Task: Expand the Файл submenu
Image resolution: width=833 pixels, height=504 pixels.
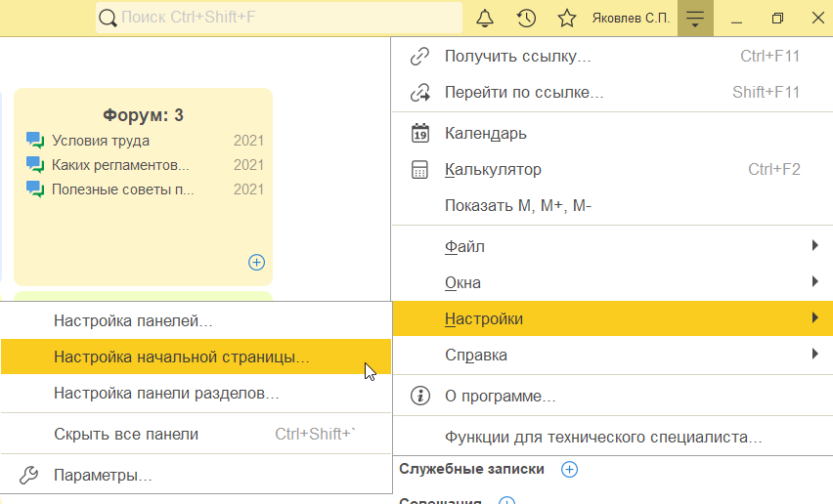Action: pos(814,246)
